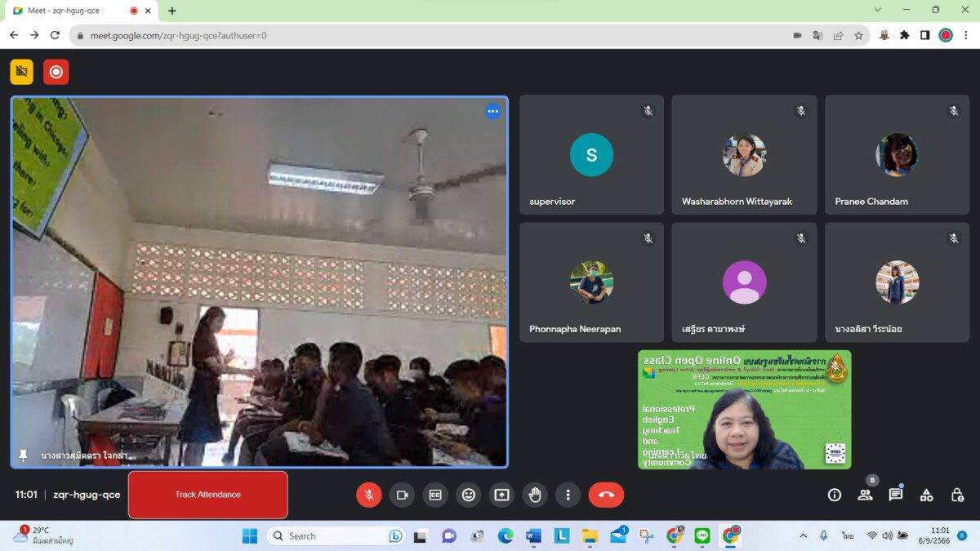Raise hand in the meeting

tap(535, 495)
